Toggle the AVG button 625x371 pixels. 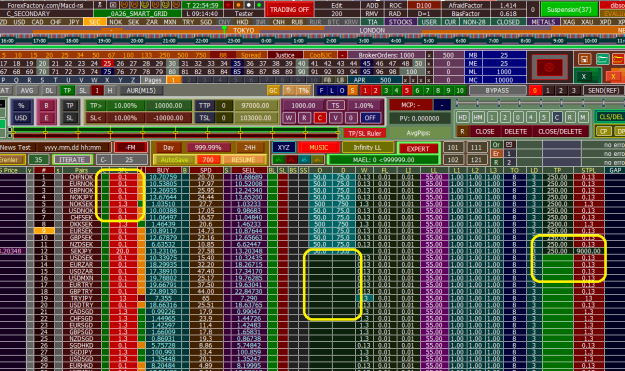coord(27,90)
